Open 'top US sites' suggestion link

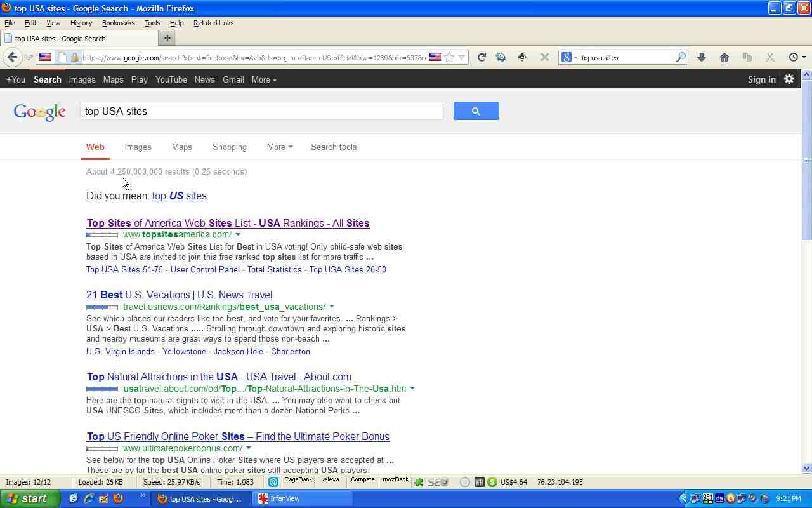coord(180,196)
